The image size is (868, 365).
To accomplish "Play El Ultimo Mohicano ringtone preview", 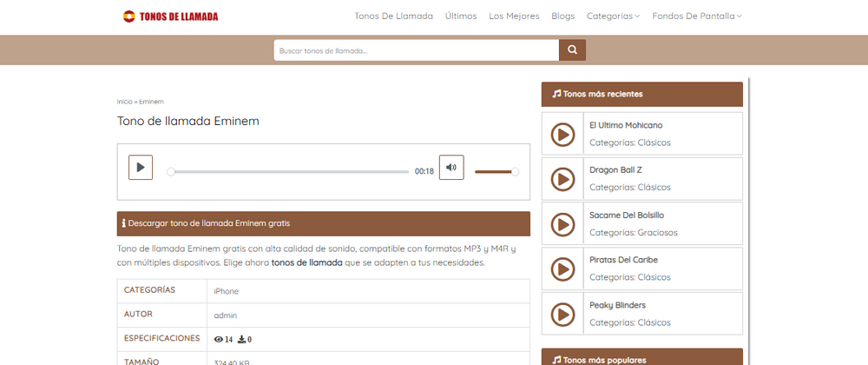I will [562, 134].
